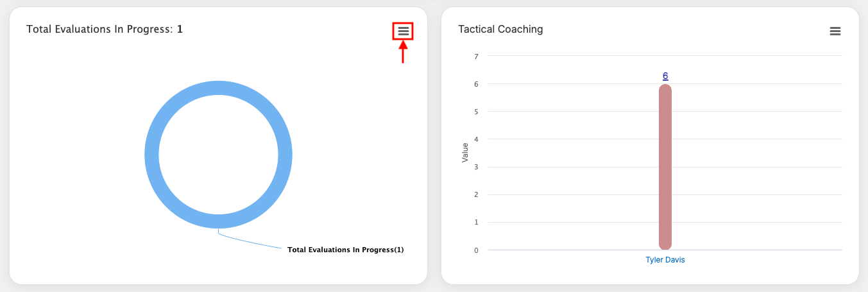Click the Total Evaluations In Progress(1) donut label

(x=346, y=250)
